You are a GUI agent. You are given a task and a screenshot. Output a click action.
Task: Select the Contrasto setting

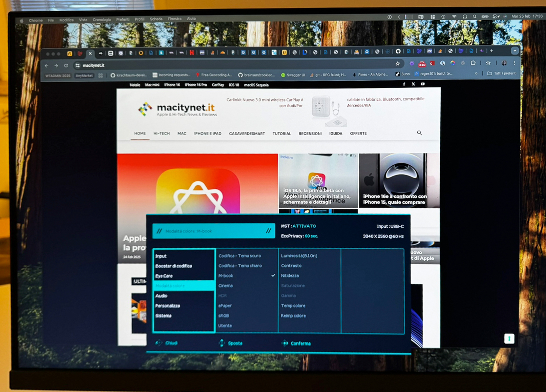(291, 266)
